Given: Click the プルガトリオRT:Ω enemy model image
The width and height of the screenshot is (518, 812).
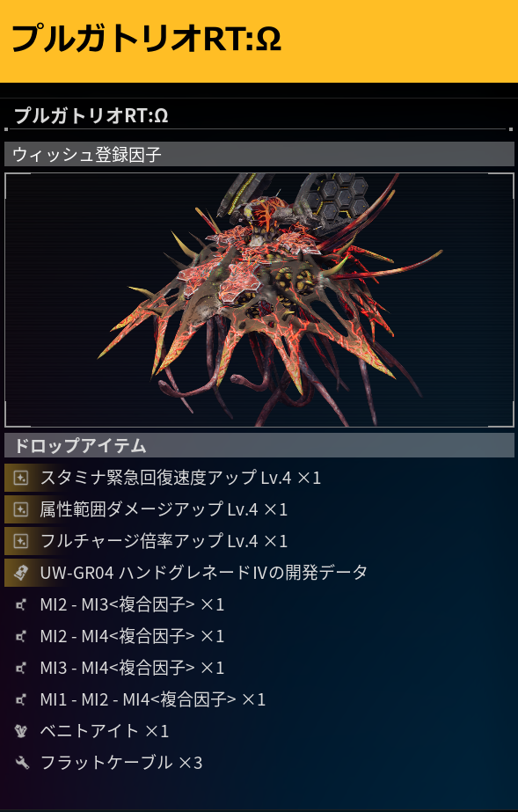Looking at the screenshot, I should click(259, 300).
